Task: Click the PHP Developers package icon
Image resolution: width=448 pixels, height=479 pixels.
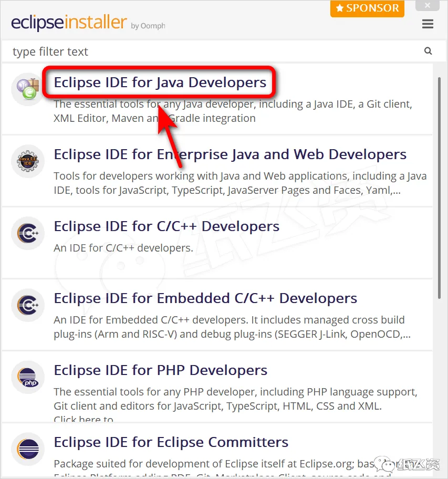Action: pos(28,377)
